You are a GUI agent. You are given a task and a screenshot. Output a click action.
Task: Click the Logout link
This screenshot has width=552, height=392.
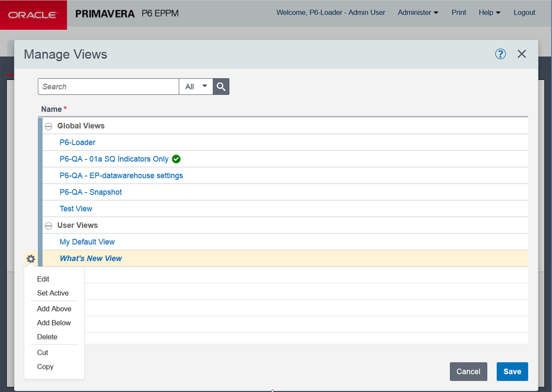pyautogui.click(x=524, y=13)
